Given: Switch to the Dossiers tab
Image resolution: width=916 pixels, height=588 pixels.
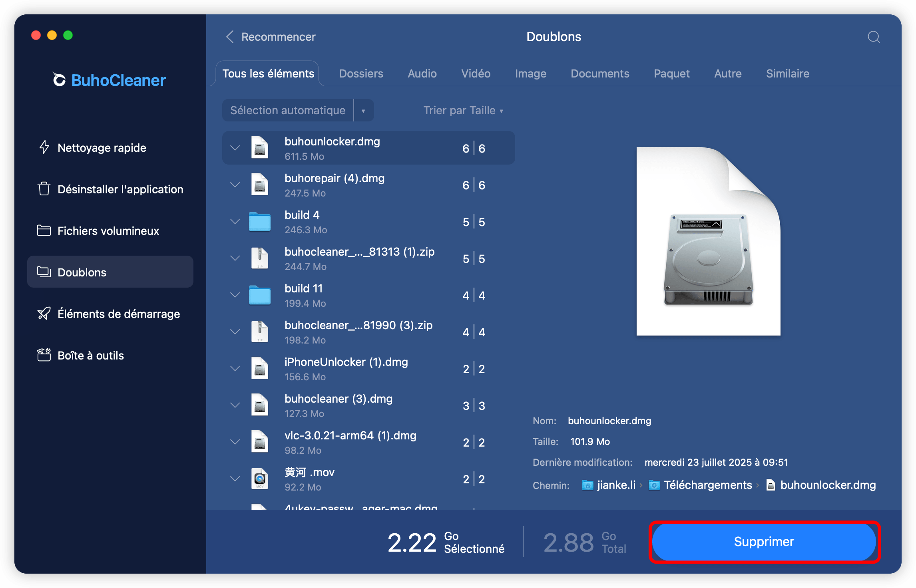Looking at the screenshot, I should (x=361, y=73).
